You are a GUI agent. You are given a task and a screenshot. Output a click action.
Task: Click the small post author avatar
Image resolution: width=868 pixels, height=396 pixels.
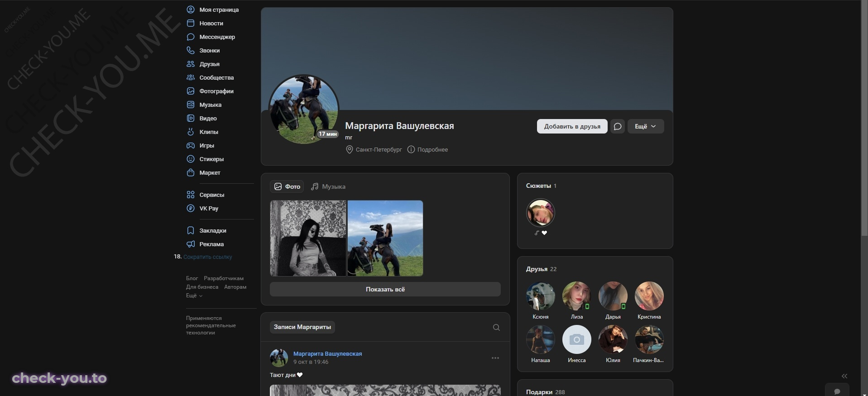tap(279, 358)
